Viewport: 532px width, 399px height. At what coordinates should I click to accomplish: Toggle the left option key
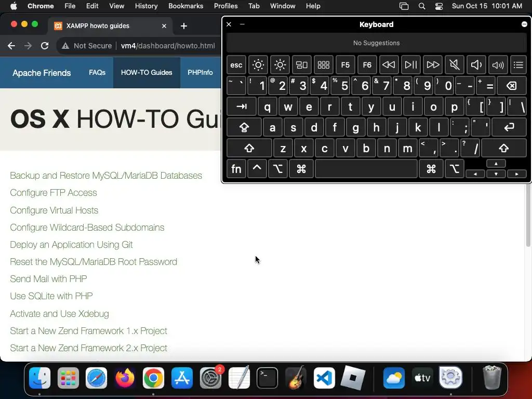pyautogui.click(x=277, y=169)
